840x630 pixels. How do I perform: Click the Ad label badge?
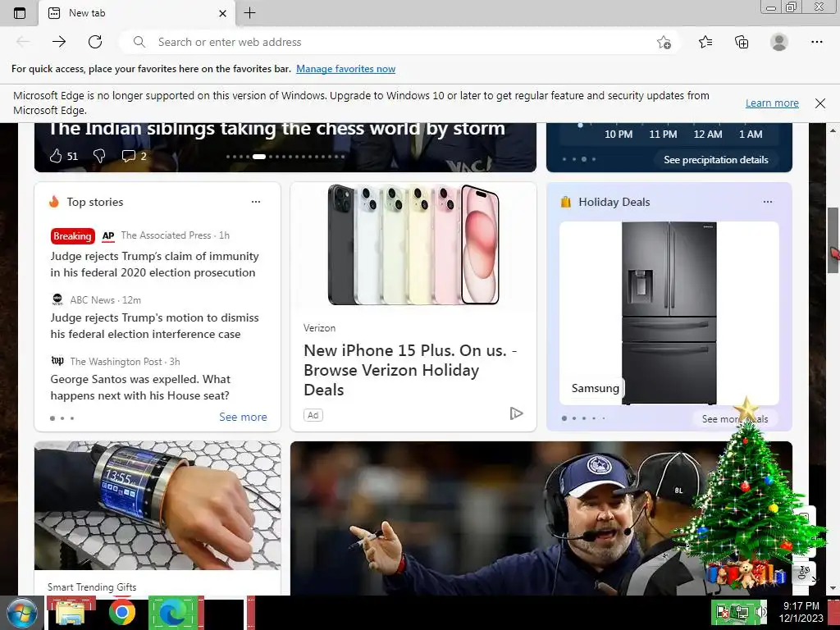click(313, 415)
